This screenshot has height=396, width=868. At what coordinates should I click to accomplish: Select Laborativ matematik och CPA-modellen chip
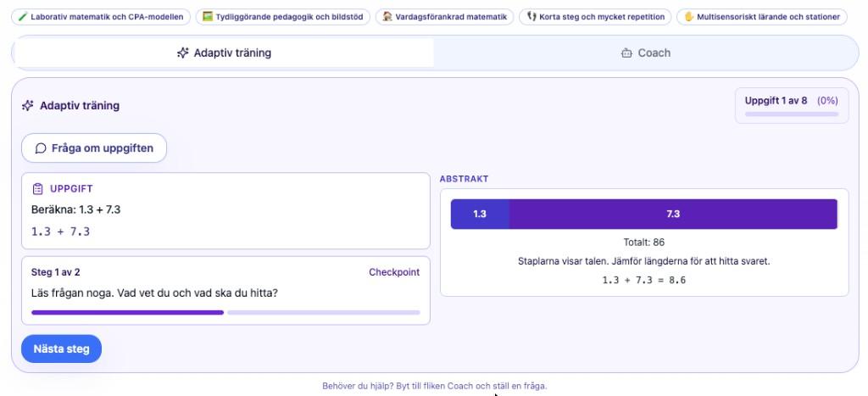pyautogui.click(x=101, y=17)
